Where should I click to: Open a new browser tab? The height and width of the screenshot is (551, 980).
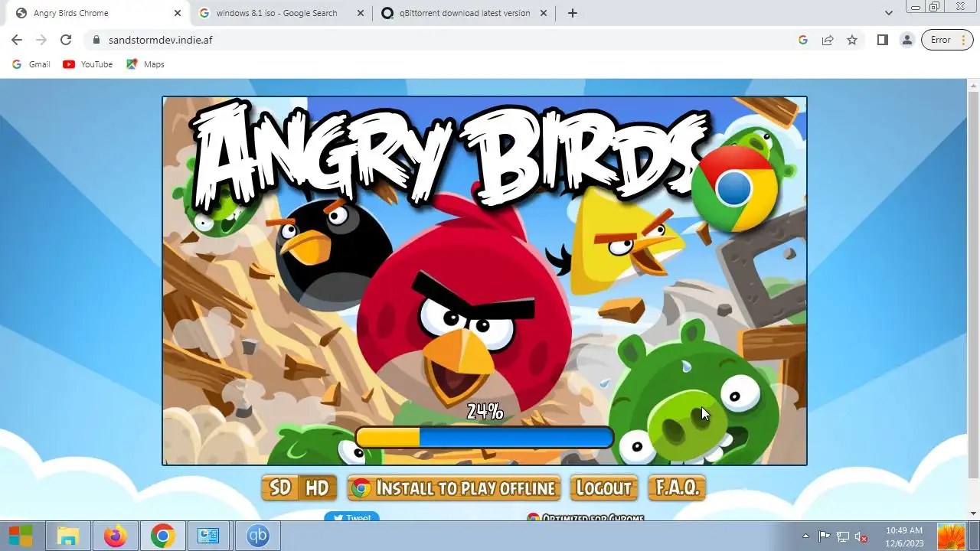click(x=572, y=13)
